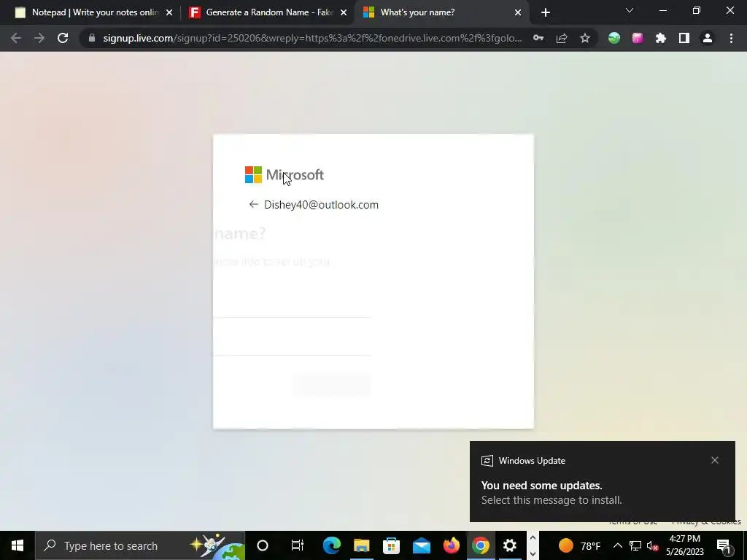Share this page icon
Viewport: 747px width, 560px height.
pos(562,38)
